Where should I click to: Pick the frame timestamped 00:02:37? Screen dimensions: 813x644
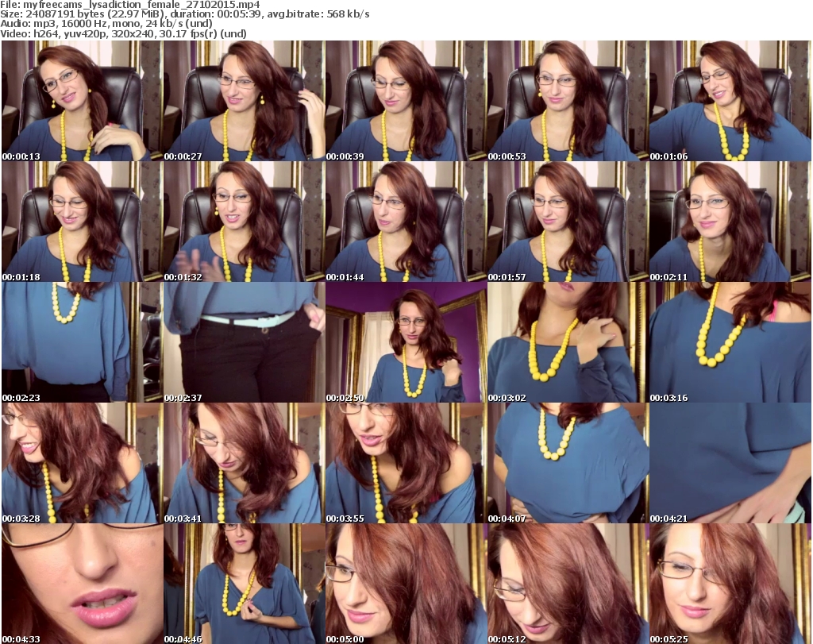(x=245, y=342)
